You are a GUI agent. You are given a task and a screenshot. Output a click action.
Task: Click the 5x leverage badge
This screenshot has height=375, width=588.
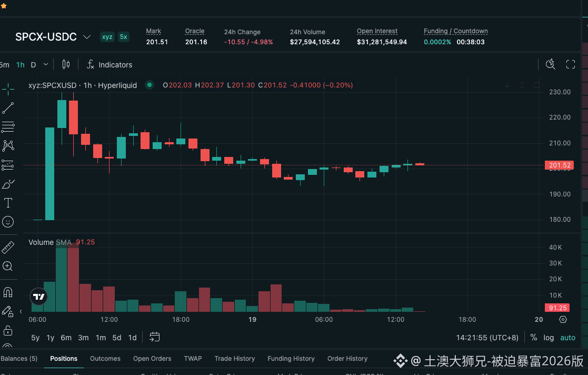[x=123, y=37]
